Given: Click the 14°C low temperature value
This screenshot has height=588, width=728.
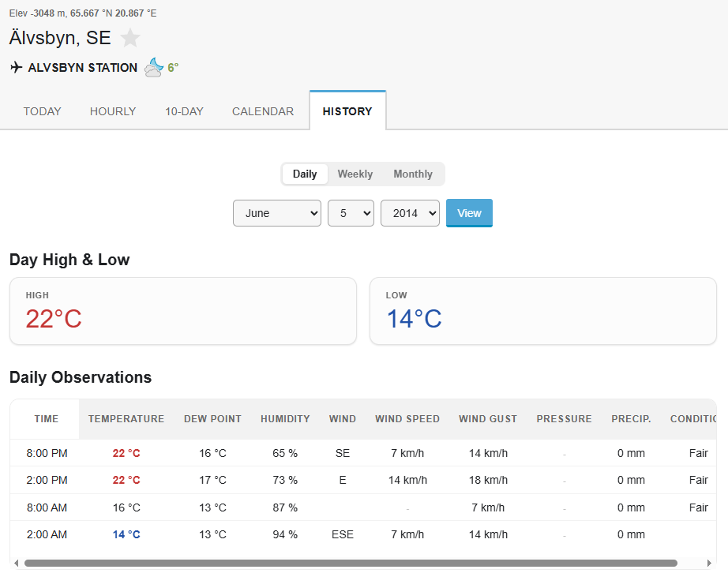Looking at the screenshot, I should click(414, 320).
